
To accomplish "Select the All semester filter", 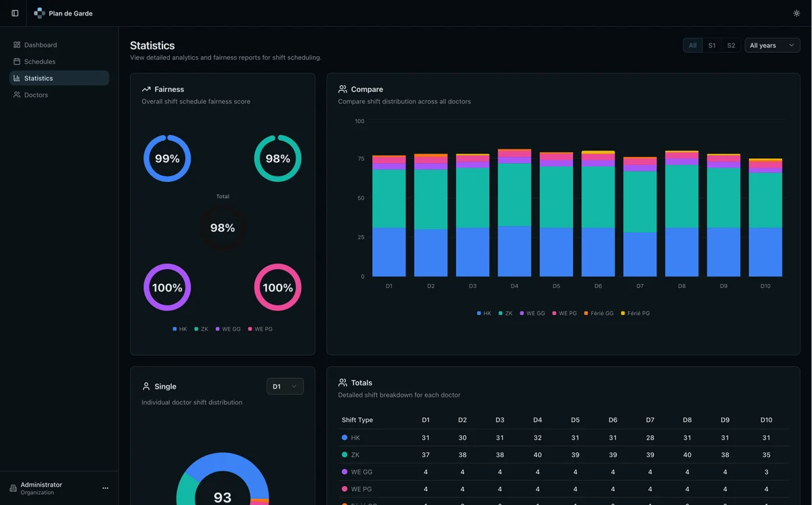I will pyautogui.click(x=692, y=45).
